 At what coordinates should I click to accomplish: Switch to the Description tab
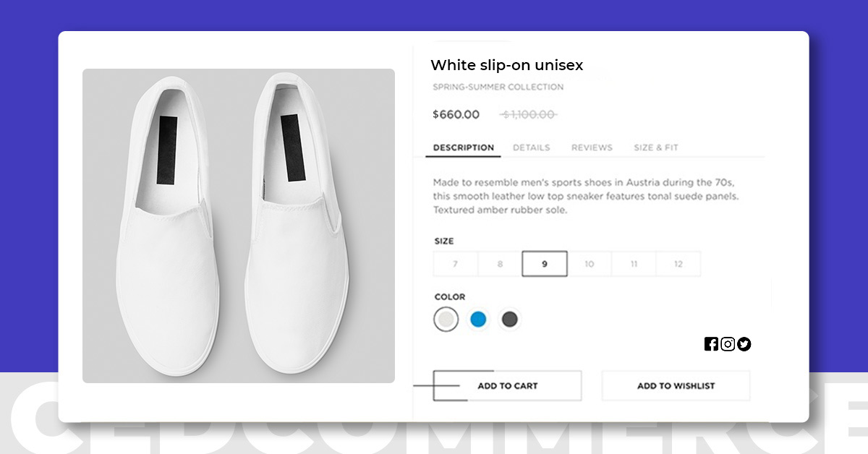click(x=464, y=147)
